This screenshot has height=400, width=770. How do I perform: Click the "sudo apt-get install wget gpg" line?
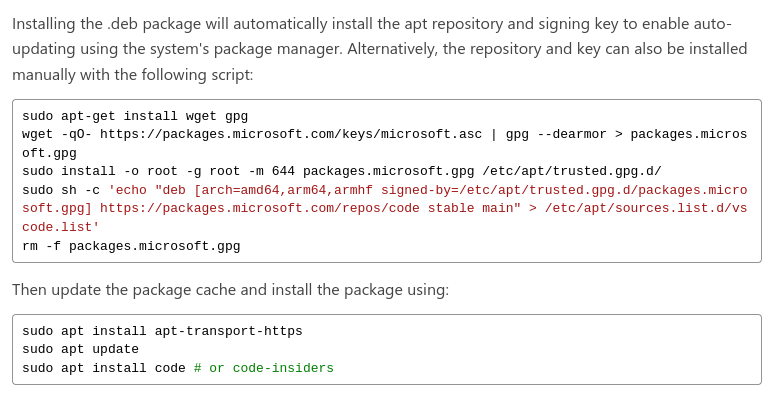[x=135, y=116]
